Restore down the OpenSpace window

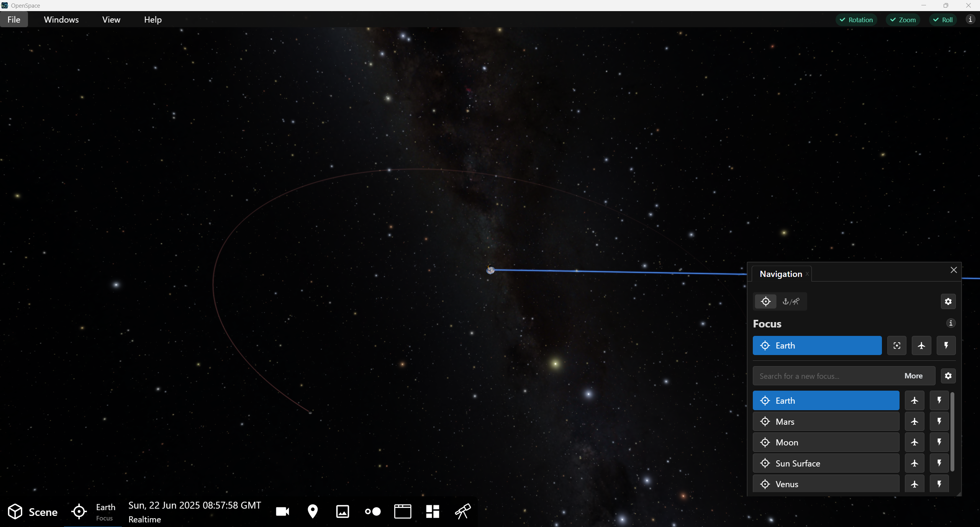click(946, 5)
